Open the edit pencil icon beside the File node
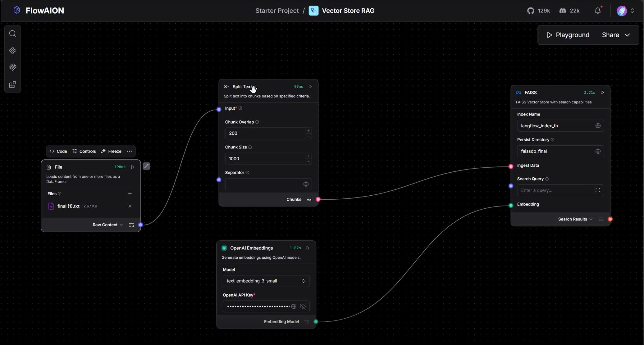This screenshot has height=345, width=644. pyautogui.click(x=146, y=166)
